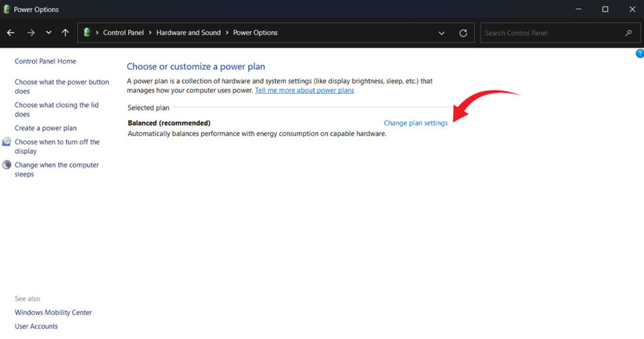Click Choose or customize a power plan heading
Viewport: 644px width, 339px height.
(x=196, y=66)
